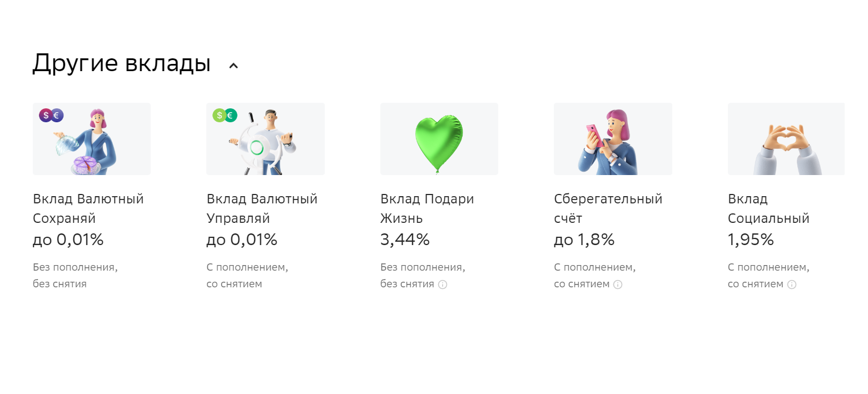Open the tooltip icon on Сберегательный счёт card

617,285
